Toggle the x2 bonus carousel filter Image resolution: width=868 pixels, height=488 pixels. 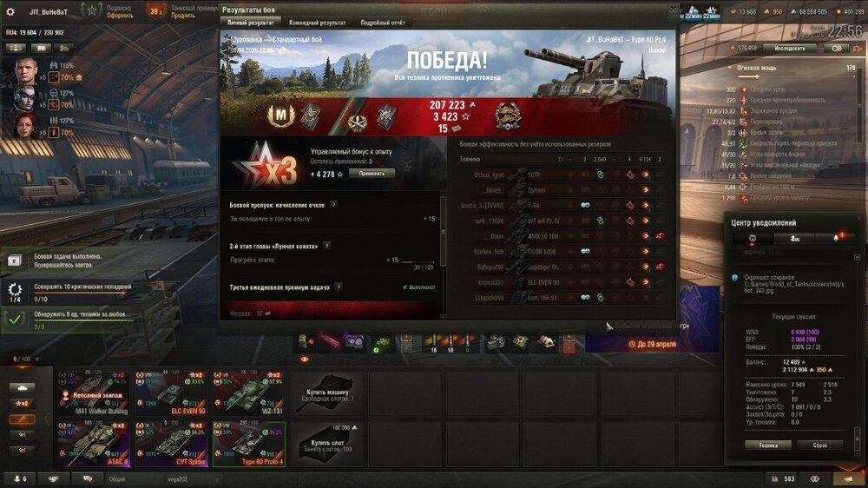[x=22, y=403]
